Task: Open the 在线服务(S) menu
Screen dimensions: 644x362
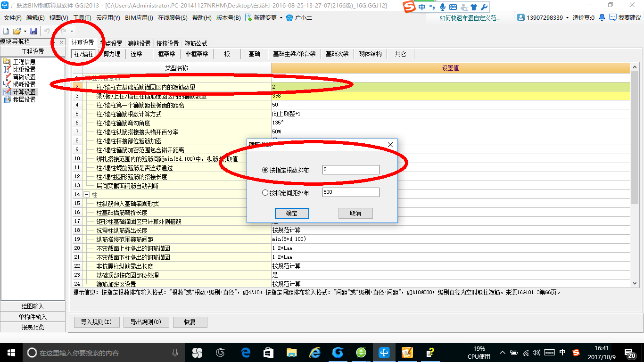Action: (x=173, y=18)
